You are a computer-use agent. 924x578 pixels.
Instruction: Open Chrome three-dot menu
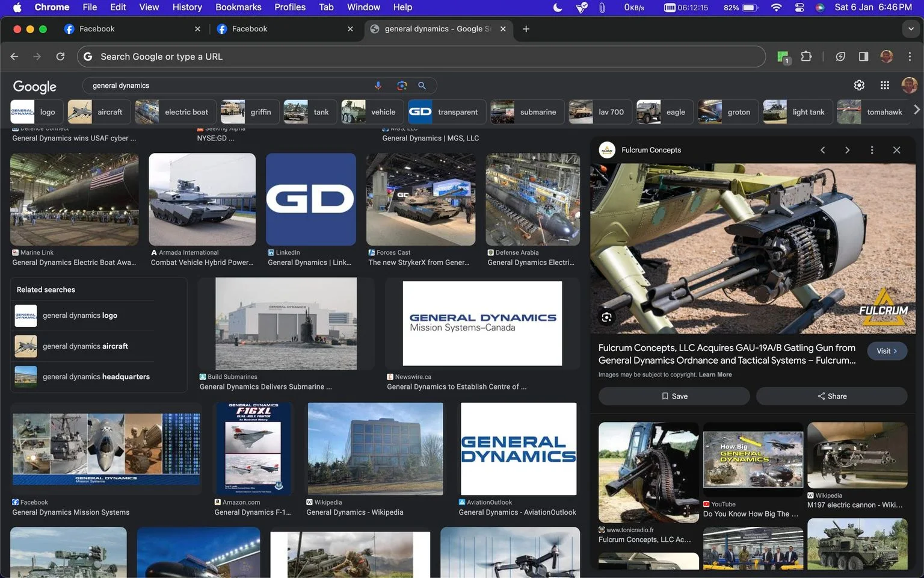pyautogui.click(x=910, y=57)
